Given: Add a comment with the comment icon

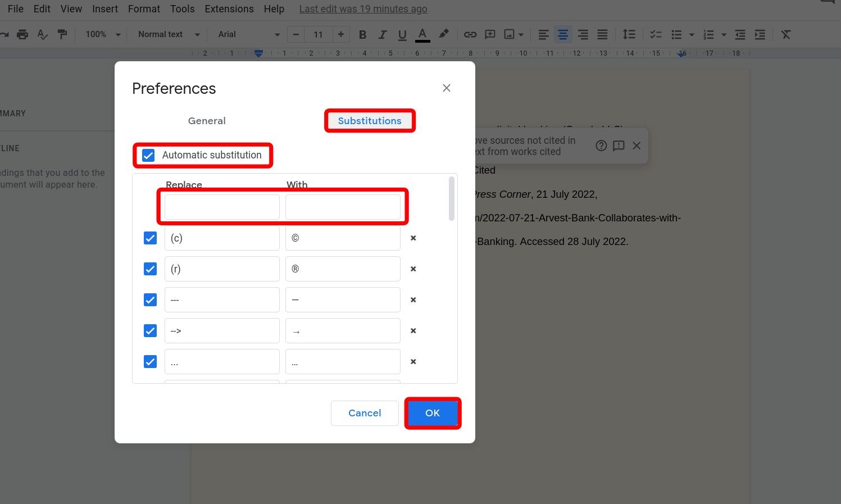Looking at the screenshot, I should click(x=490, y=34).
